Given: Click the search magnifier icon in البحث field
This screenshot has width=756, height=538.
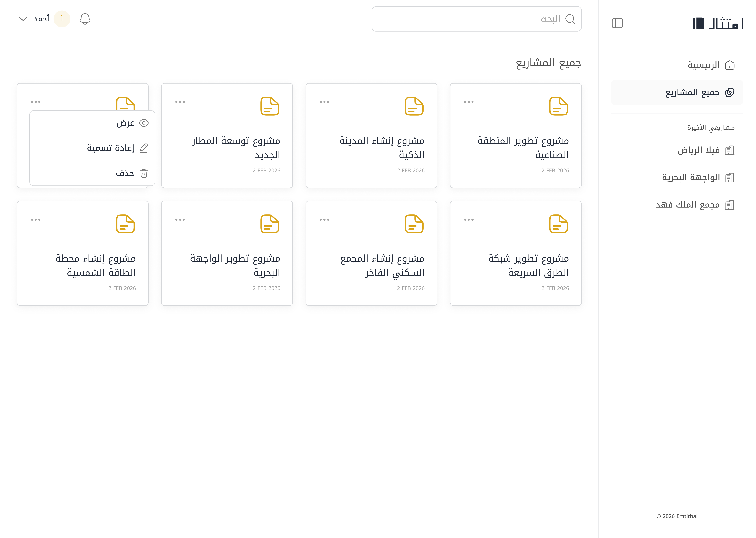Looking at the screenshot, I should point(570,19).
